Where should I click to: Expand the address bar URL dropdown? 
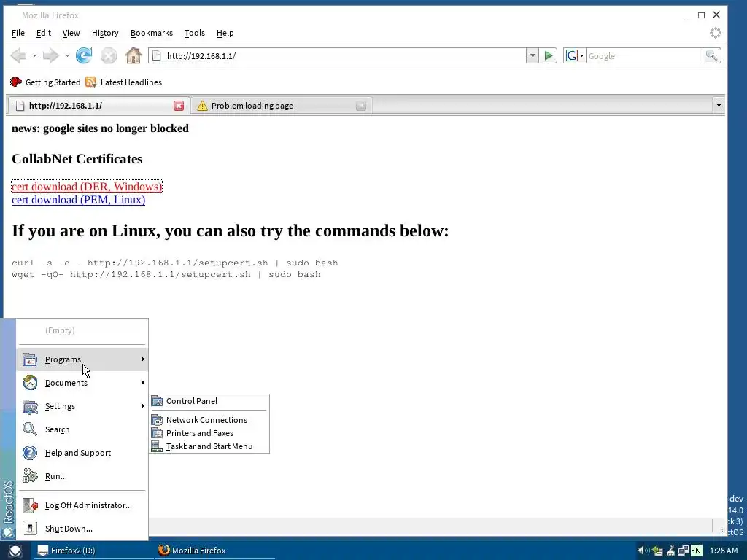coord(533,55)
